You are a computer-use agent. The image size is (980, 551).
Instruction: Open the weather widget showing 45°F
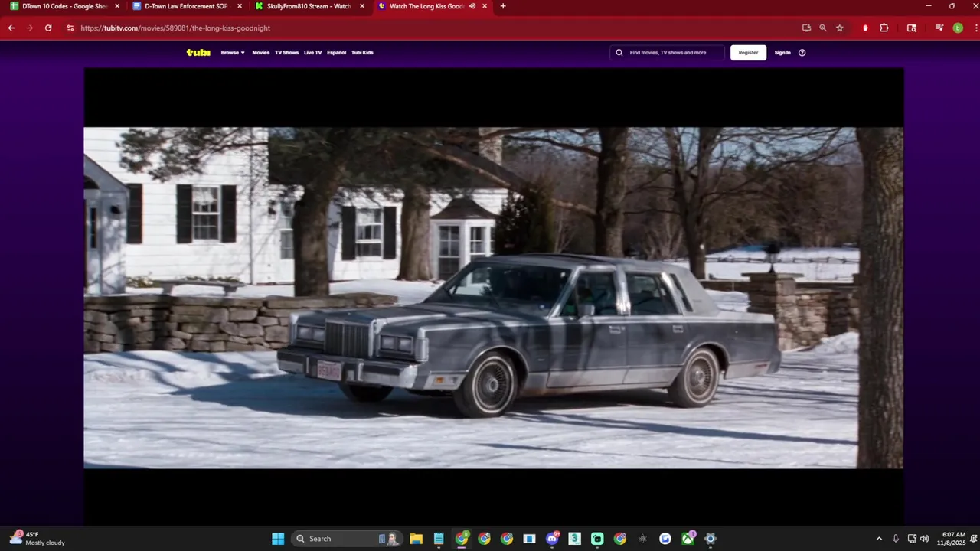(x=37, y=539)
